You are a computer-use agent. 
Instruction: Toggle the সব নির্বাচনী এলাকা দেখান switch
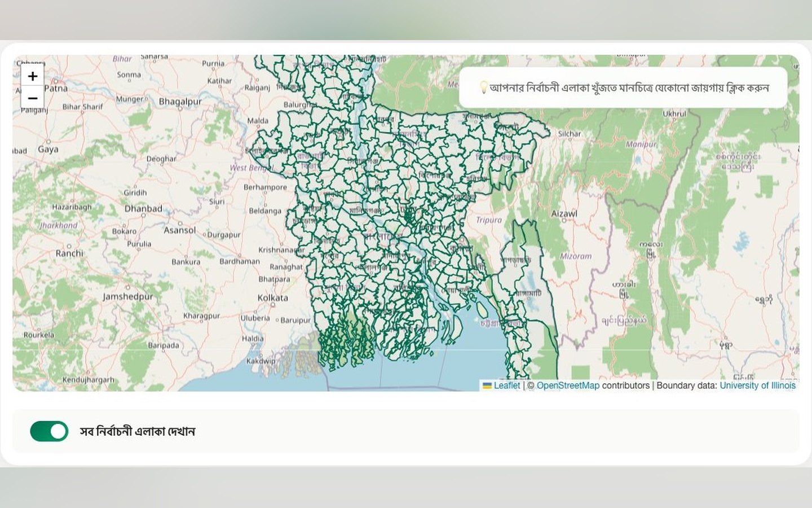[49, 431]
